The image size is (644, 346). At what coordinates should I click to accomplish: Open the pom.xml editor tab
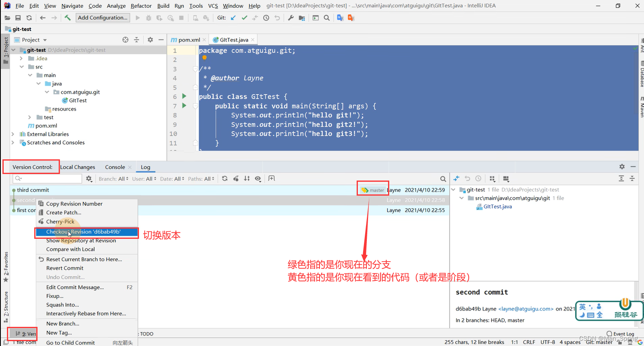189,40
